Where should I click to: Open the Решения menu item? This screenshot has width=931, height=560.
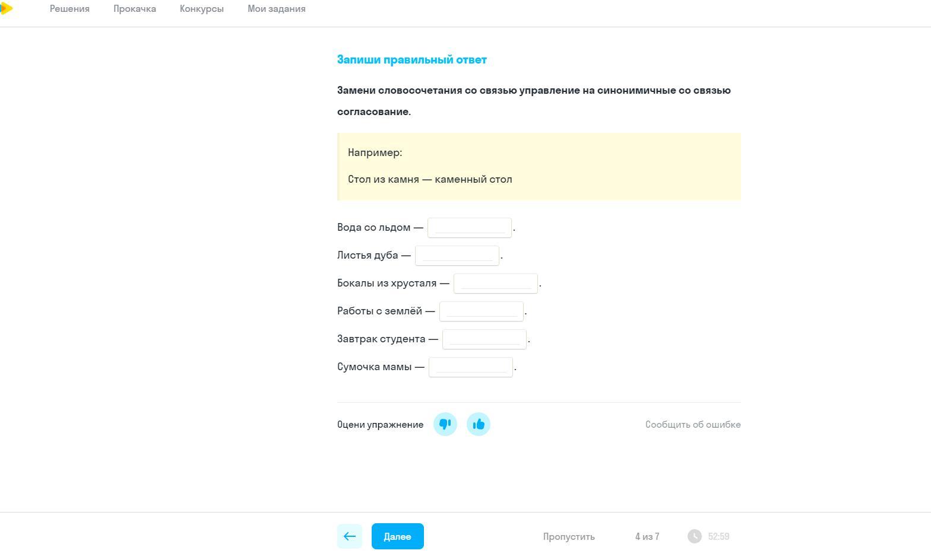pos(69,9)
